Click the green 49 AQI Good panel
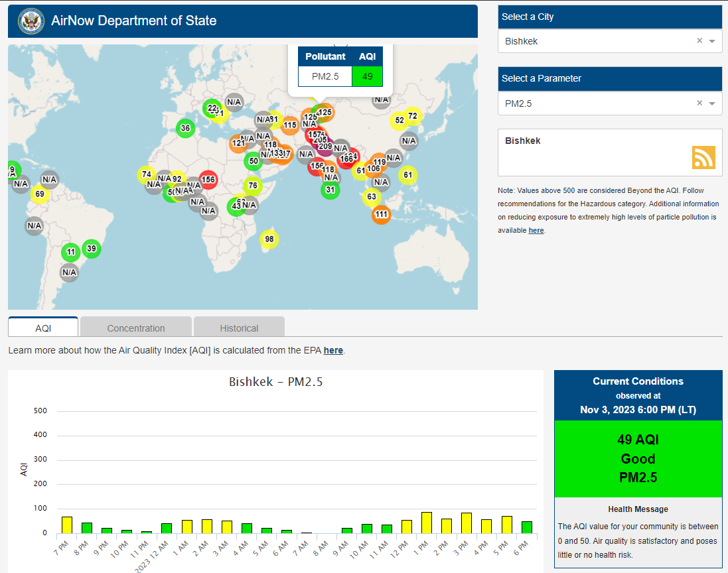728x573 pixels. [638, 458]
